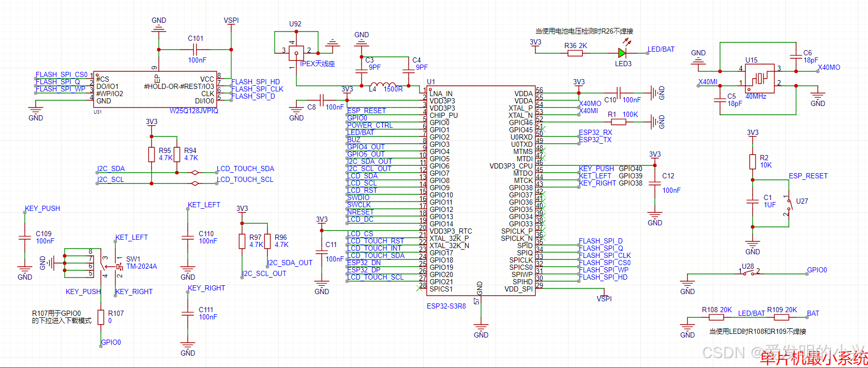Select the SWCLK net label
The image size is (868, 368).
(x=359, y=205)
